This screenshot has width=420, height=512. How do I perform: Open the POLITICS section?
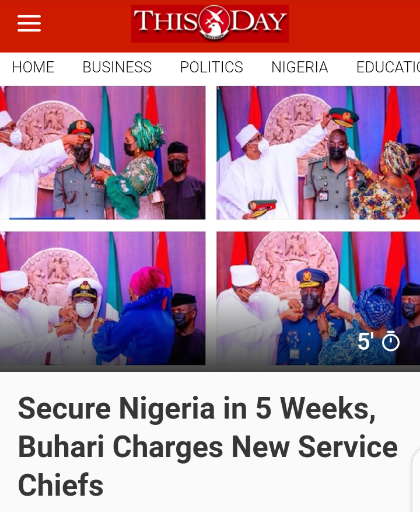tap(212, 67)
